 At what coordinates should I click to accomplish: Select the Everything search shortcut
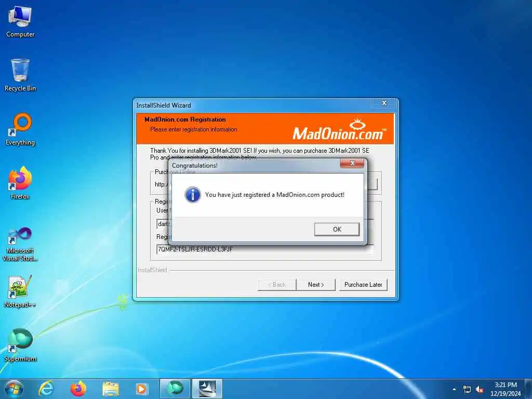coord(20,129)
